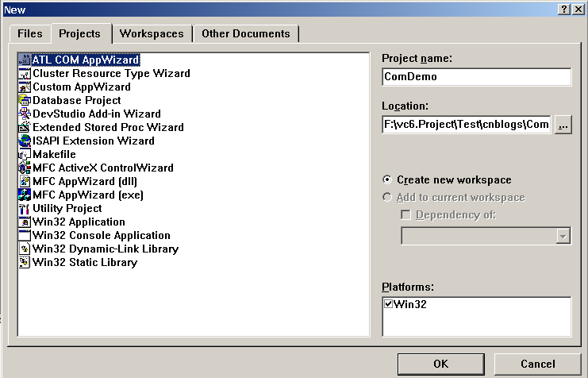Select the "Win32 Application" text entry
This screenshot has width=588, height=378.
79,222
